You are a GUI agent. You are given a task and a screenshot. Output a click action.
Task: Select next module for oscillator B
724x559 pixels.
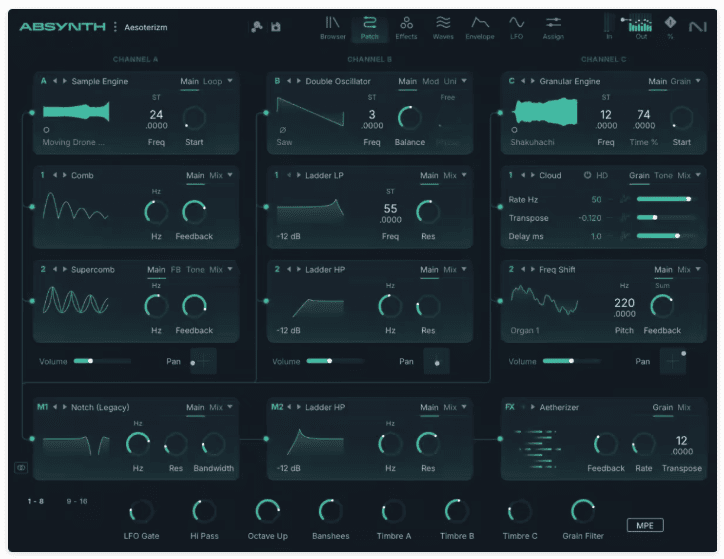[x=299, y=81]
